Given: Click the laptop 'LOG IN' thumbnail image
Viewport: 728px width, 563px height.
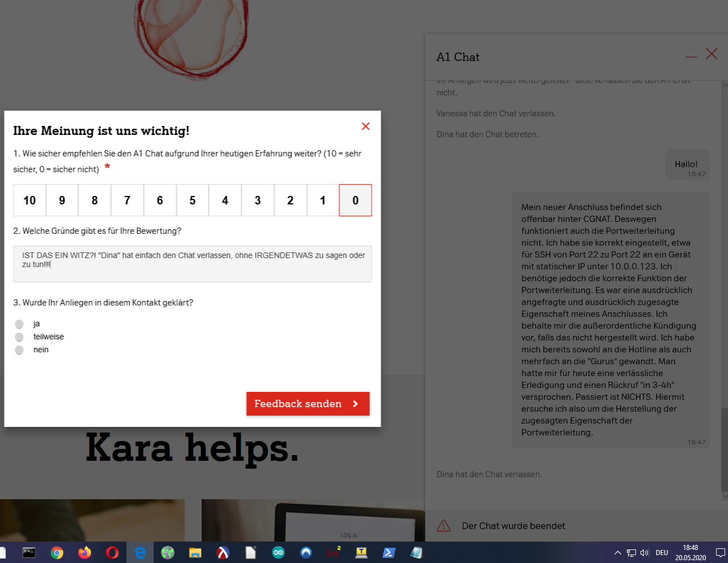Looking at the screenshot, I should [x=313, y=521].
